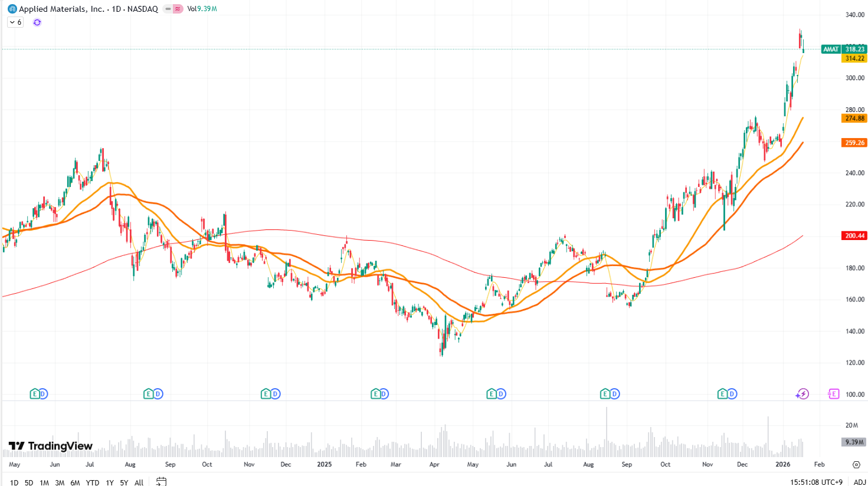Open earnings E marker from mid-August 2024
Image resolution: width=868 pixels, height=486 pixels.
[x=149, y=394]
